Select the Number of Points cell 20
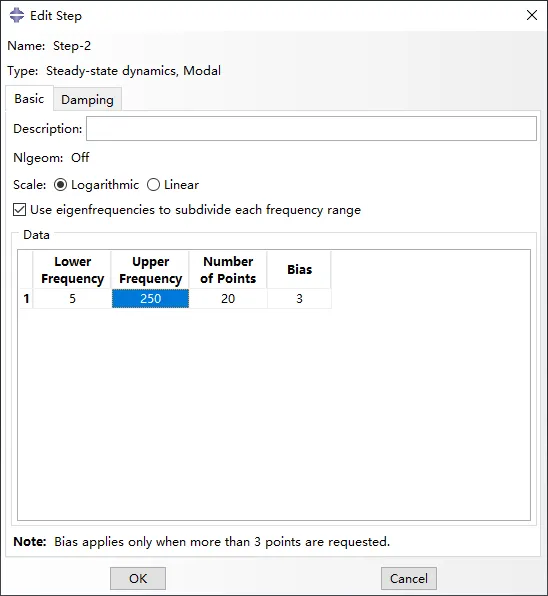 (x=228, y=299)
